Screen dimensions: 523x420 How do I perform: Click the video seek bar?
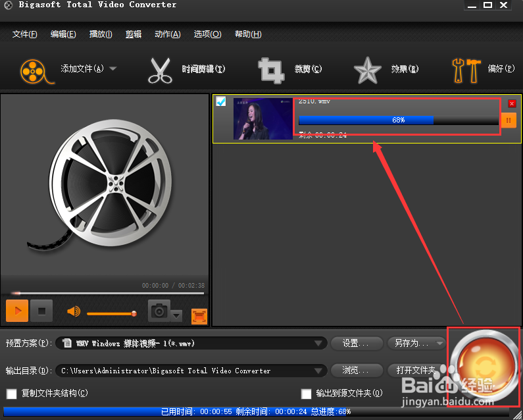point(107,294)
